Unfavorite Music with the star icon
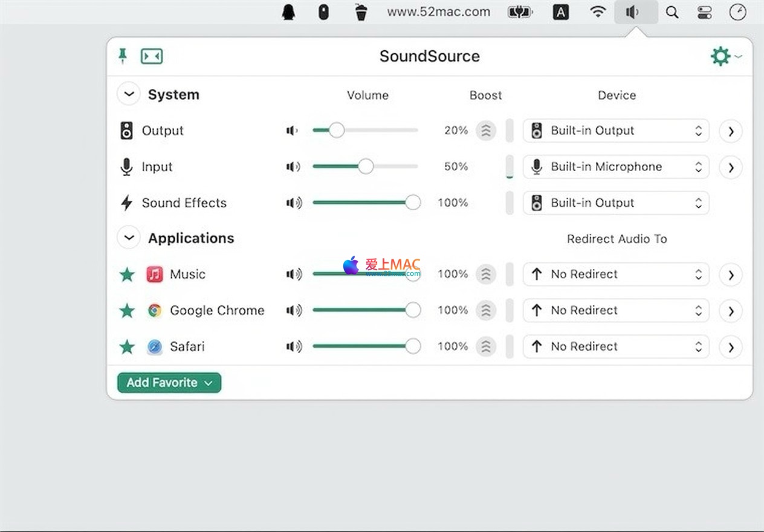764x532 pixels. click(127, 274)
